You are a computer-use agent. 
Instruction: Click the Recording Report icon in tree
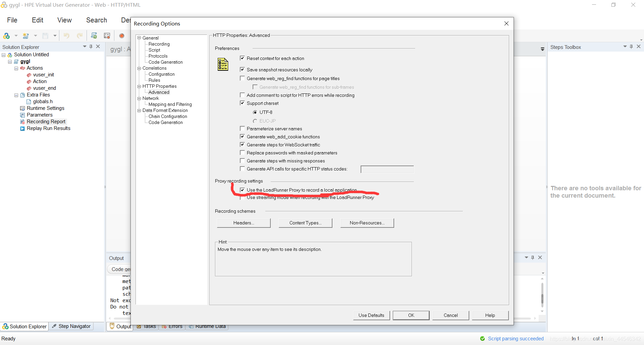point(22,122)
